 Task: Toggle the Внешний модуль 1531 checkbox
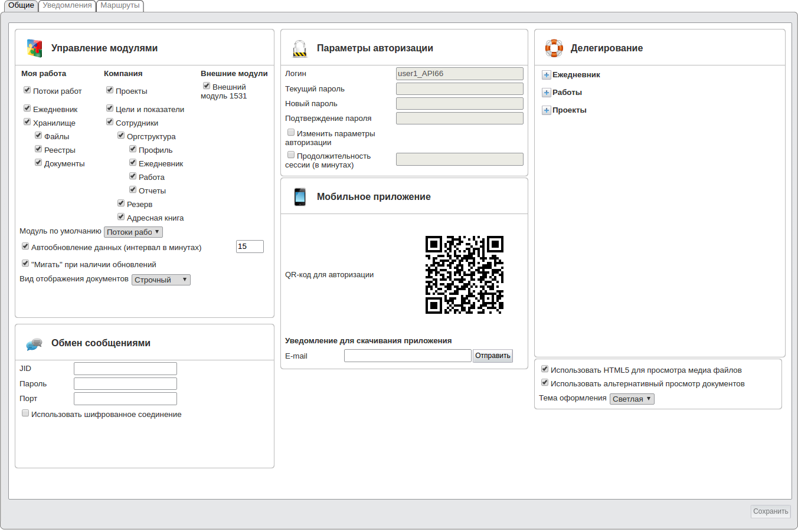207,86
